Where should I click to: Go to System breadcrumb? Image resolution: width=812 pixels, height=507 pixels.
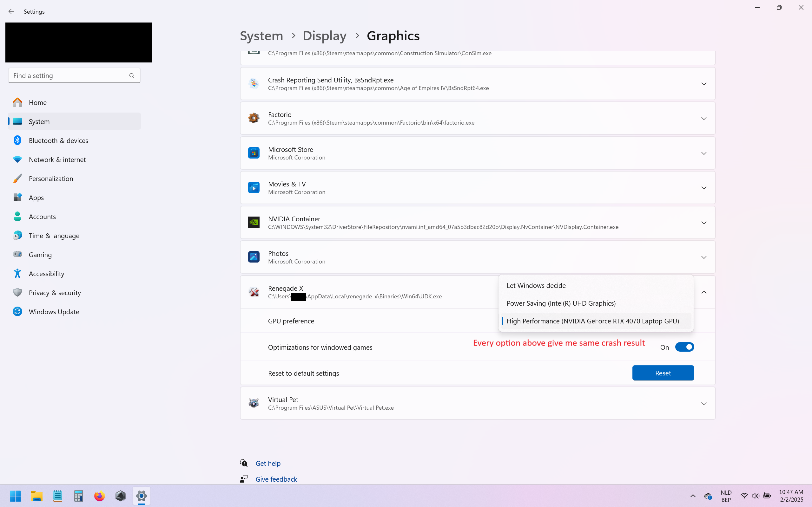click(261, 36)
